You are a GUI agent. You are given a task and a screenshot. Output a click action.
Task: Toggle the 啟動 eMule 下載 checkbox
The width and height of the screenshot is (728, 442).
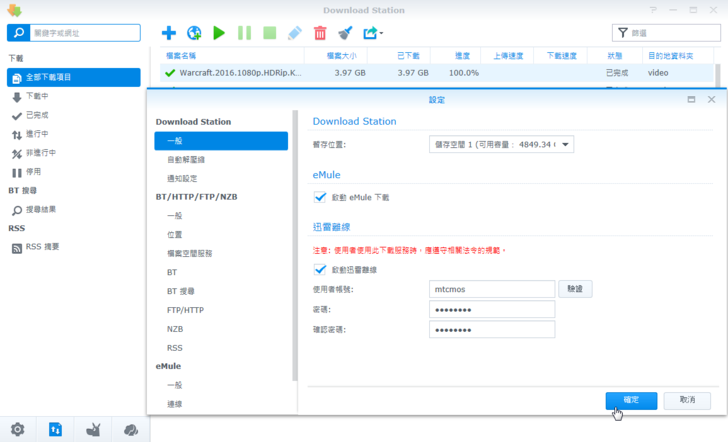point(320,197)
